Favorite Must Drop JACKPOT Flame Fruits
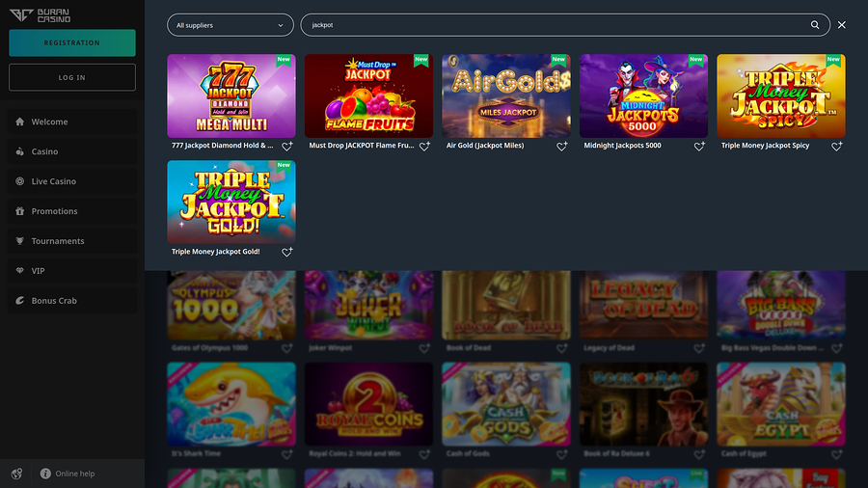 (424, 146)
